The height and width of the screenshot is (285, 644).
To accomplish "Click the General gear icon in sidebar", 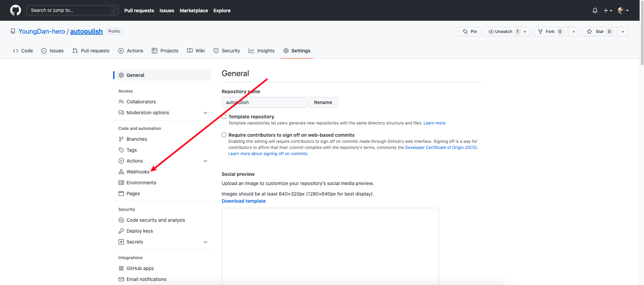I will click(121, 75).
